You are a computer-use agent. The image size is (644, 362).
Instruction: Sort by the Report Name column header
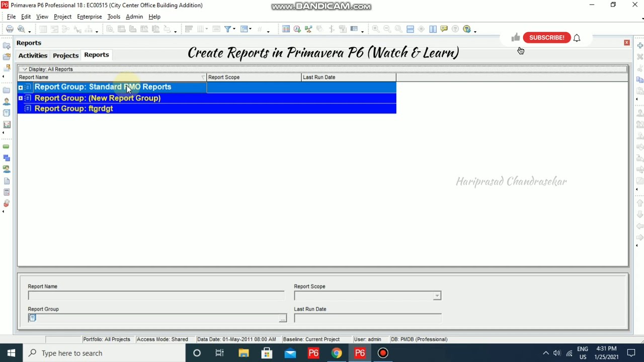pos(112,77)
